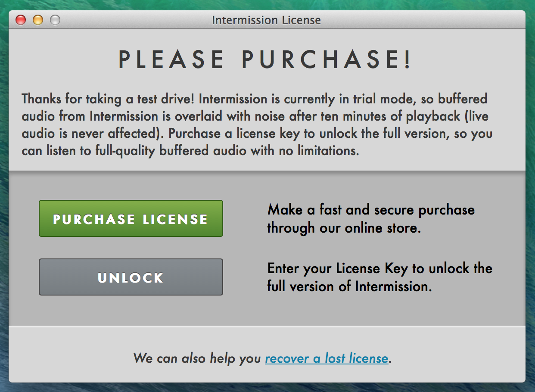Minimize the Intermission License window
The width and height of the screenshot is (535, 392).
[x=38, y=20]
